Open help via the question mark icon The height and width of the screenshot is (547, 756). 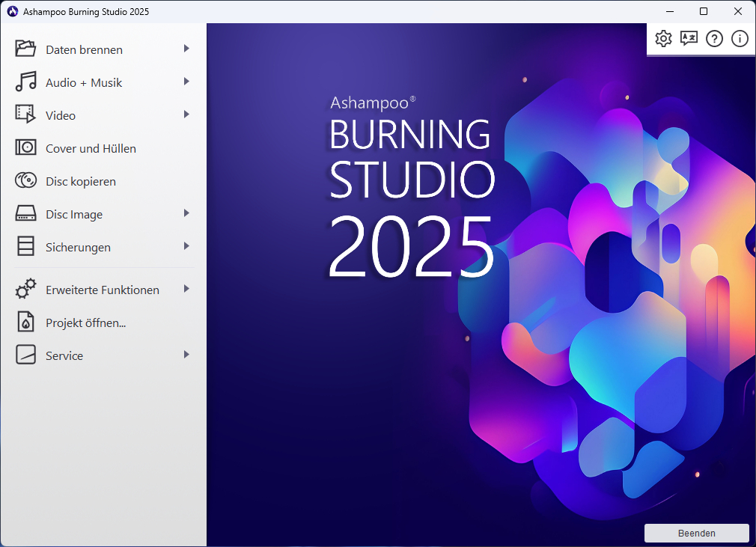point(715,39)
